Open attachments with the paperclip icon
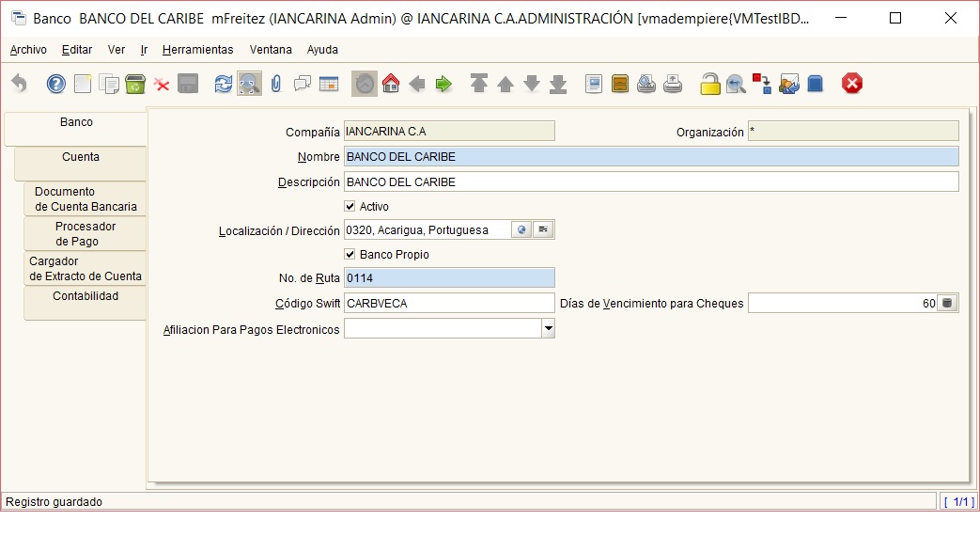This screenshot has width=980, height=536. (x=276, y=83)
